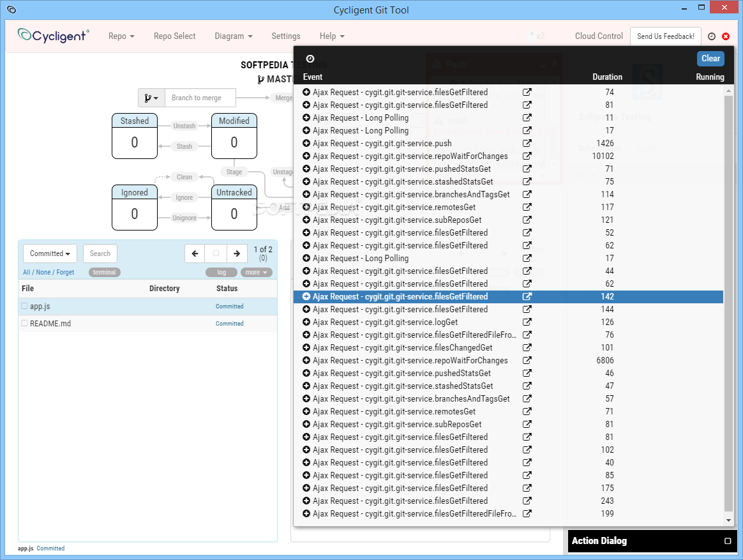Open external link for duration 243 row
This screenshot has height=560, width=743.
pos(527,501)
